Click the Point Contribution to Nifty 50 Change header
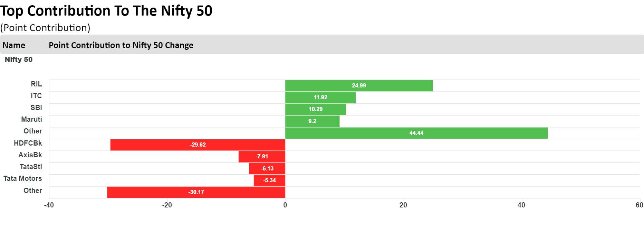The width and height of the screenshot is (644, 232). (121, 45)
